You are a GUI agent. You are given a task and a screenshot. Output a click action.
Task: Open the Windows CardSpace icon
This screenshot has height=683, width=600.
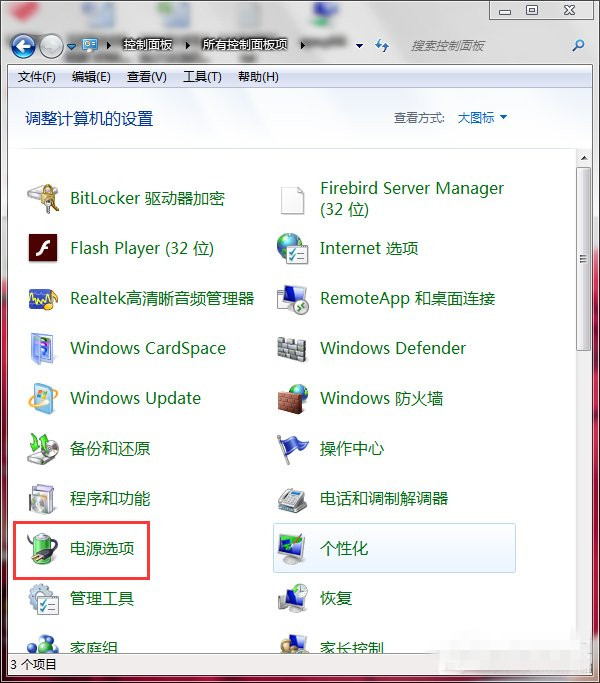(43, 348)
